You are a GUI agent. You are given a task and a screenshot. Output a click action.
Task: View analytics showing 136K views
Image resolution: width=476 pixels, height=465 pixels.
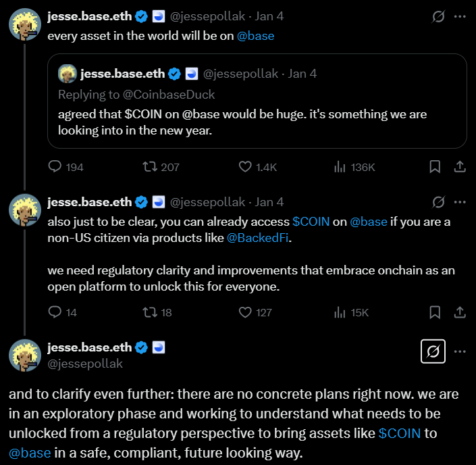(x=340, y=166)
